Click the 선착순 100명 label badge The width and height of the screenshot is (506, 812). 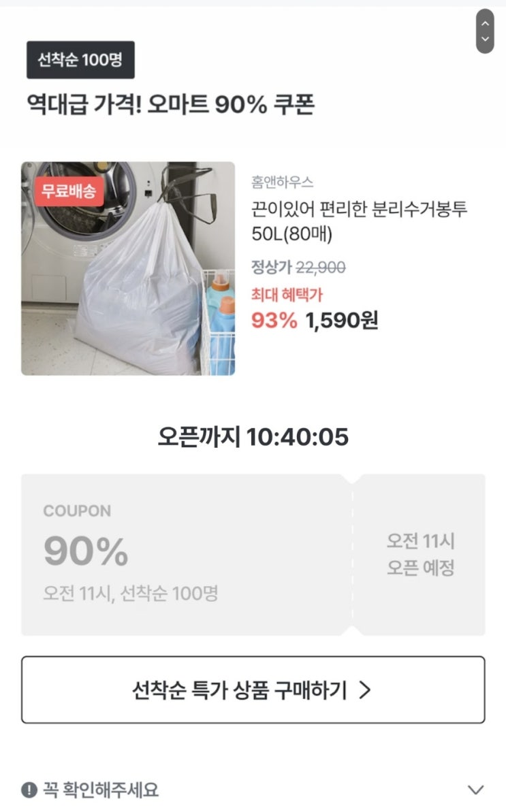(80, 59)
